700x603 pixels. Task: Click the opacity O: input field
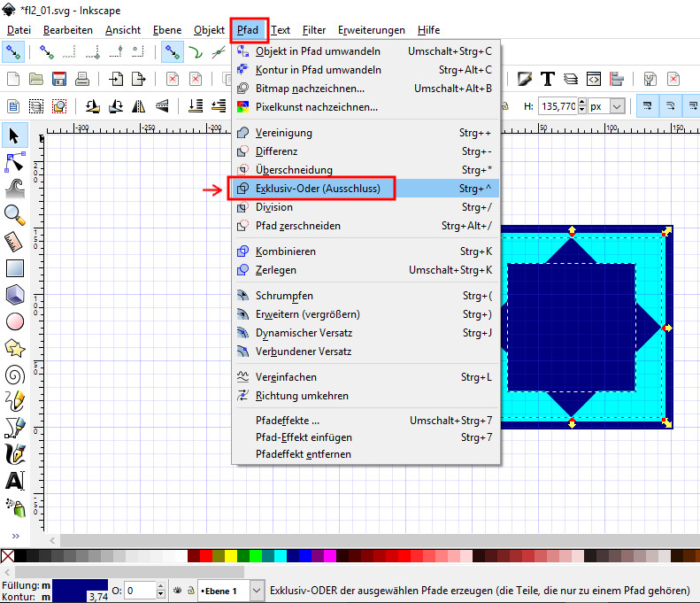(141, 590)
